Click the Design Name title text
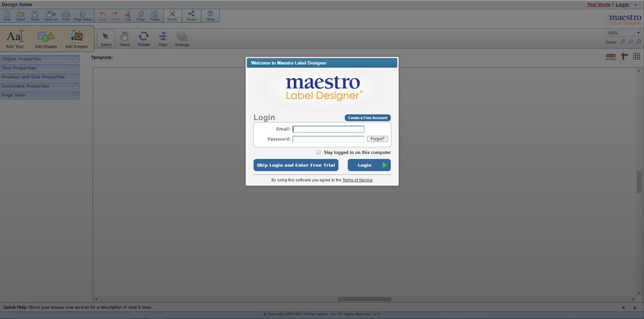 (17, 4)
